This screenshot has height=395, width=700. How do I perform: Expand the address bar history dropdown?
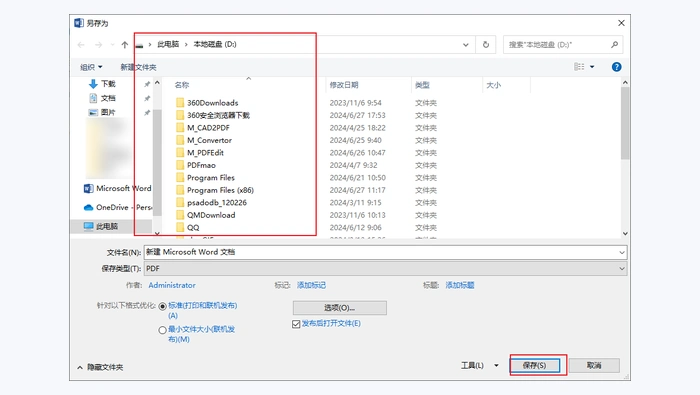click(466, 45)
